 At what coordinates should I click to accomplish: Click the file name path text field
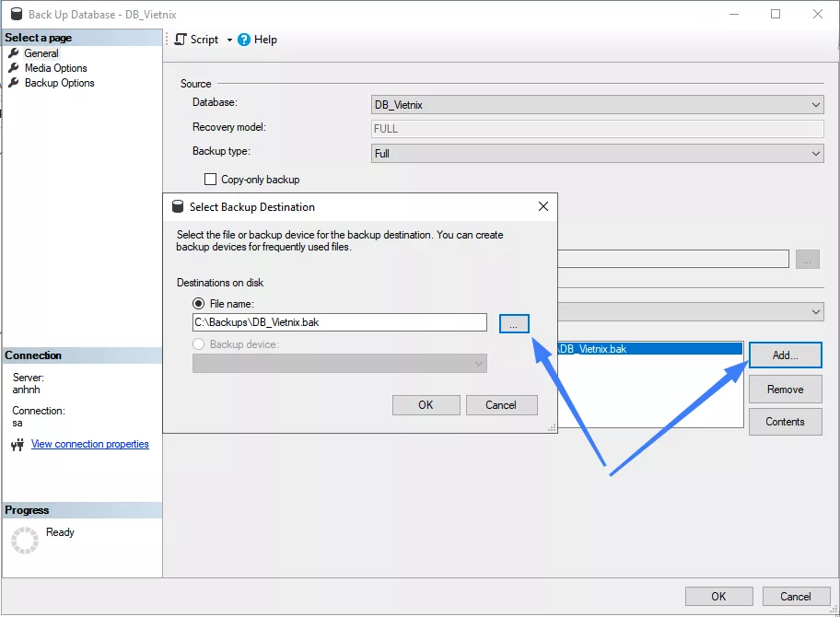(x=339, y=322)
